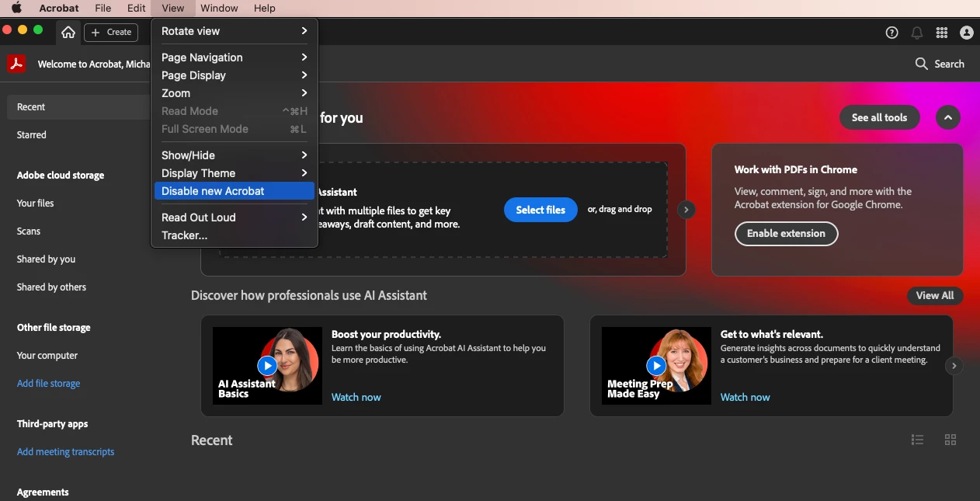Click the Acrobat logo icon
The height and width of the screenshot is (501, 980).
click(16, 64)
